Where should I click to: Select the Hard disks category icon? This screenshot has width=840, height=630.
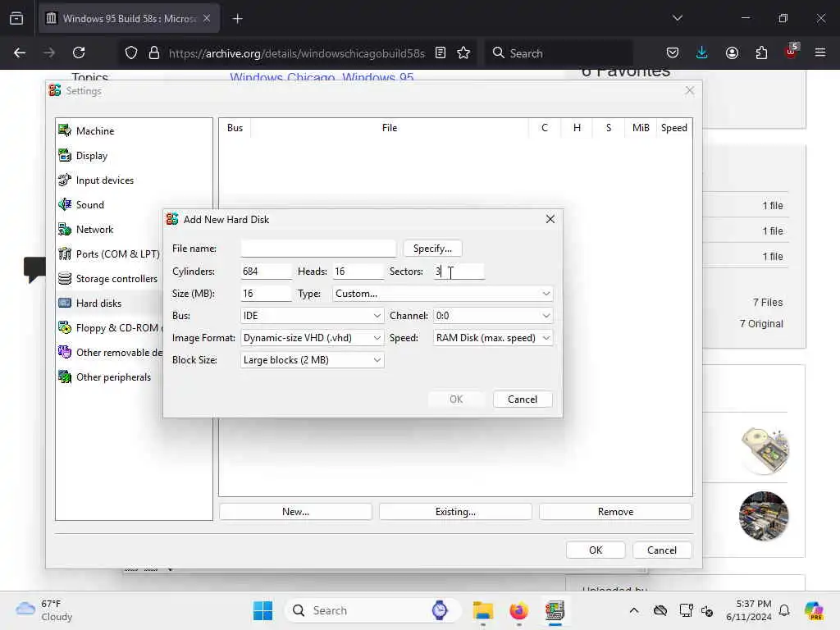(65, 304)
